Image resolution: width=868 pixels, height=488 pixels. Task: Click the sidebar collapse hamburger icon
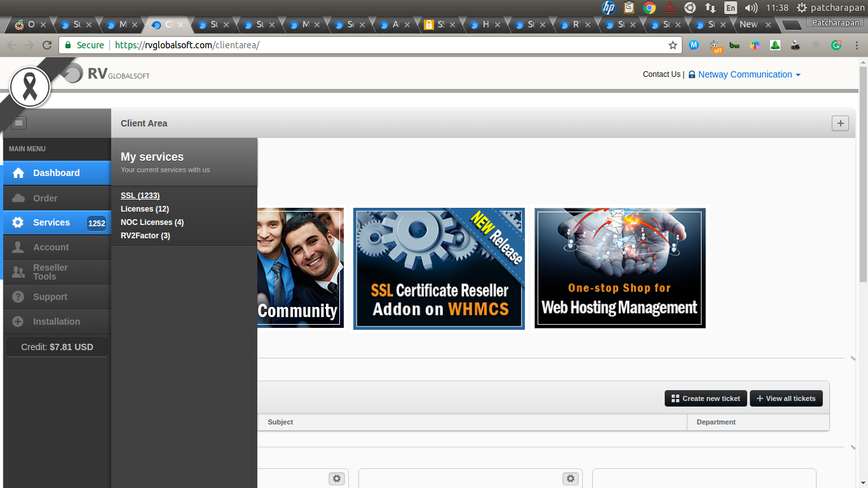19,123
